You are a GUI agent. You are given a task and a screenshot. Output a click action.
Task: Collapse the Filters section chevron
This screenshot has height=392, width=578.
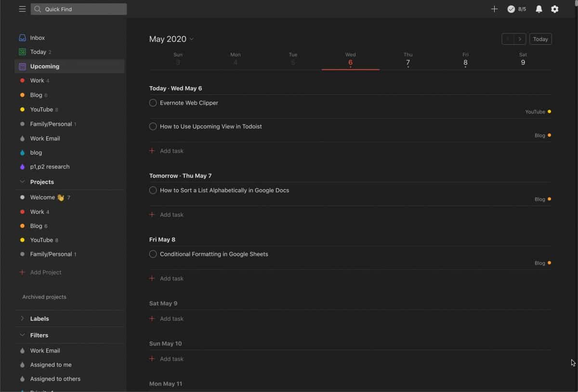point(22,335)
